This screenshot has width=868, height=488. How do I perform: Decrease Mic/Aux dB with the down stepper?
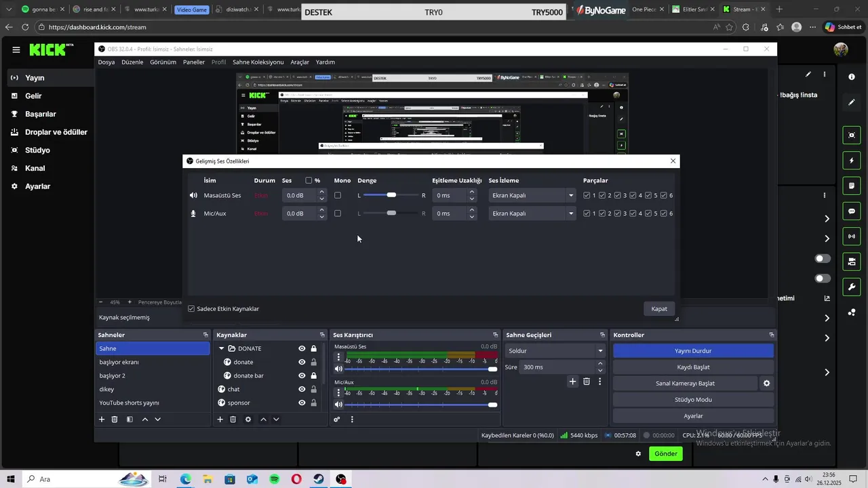click(322, 217)
